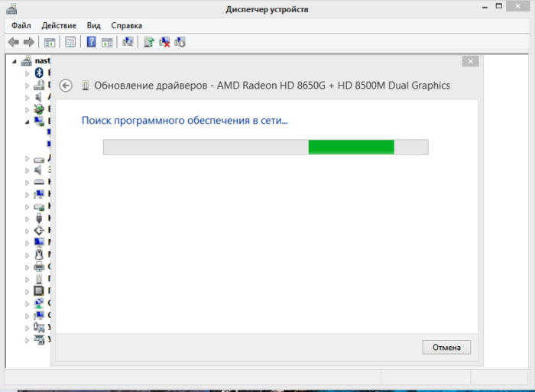Select the DVD drive icon in tree
This screenshot has height=392, width=535.
(39, 85)
